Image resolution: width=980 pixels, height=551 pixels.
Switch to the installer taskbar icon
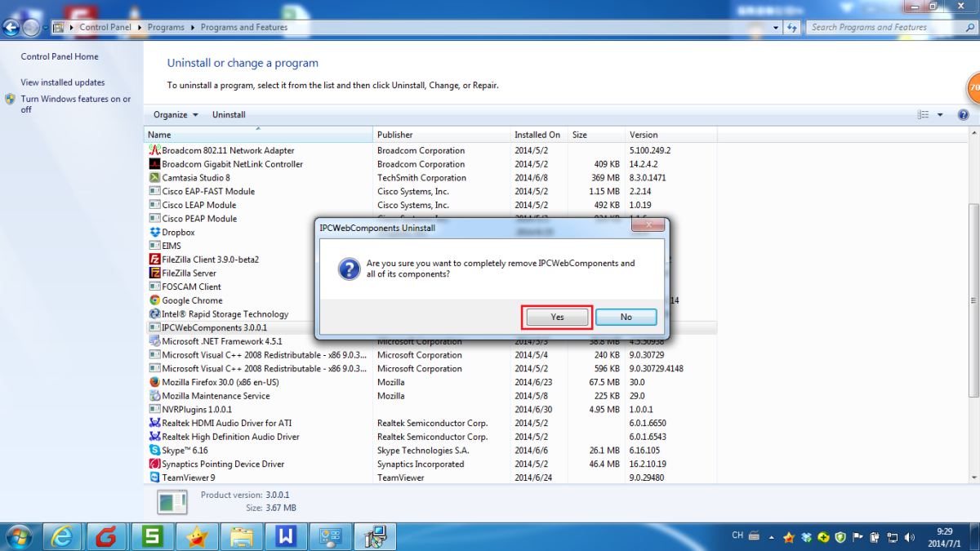click(376, 536)
